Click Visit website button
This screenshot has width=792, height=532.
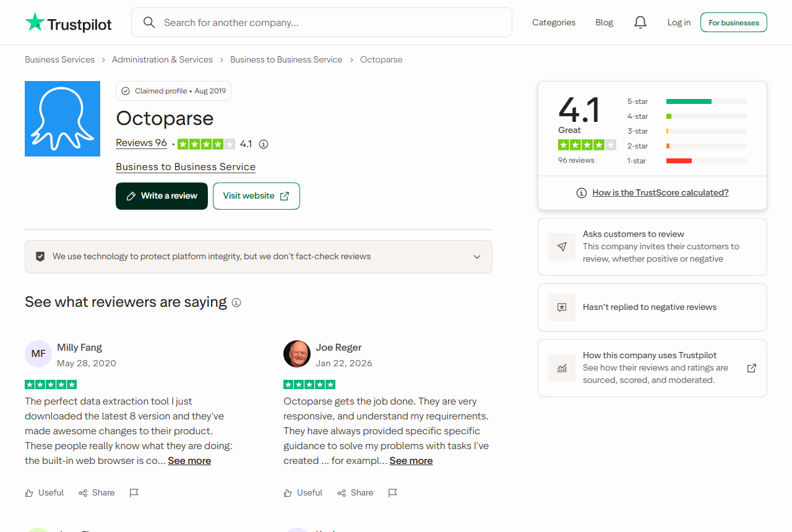256,196
